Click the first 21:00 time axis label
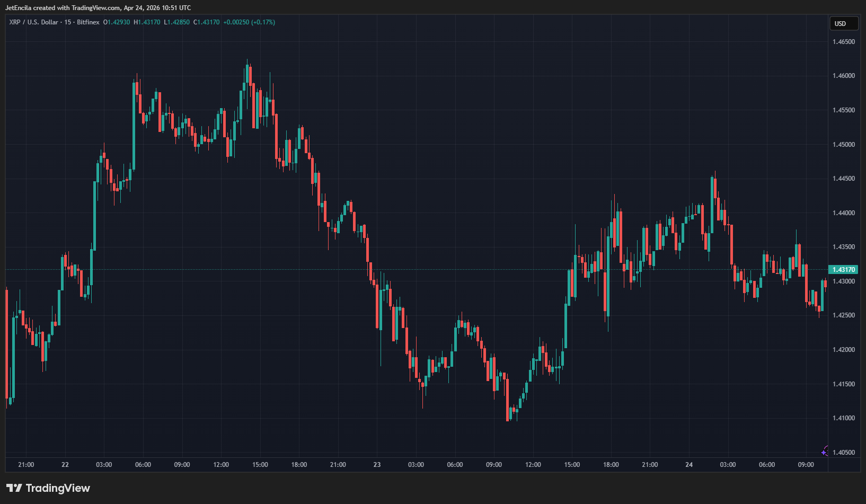This screenshot has width=866, height=504. click(26, 465)
